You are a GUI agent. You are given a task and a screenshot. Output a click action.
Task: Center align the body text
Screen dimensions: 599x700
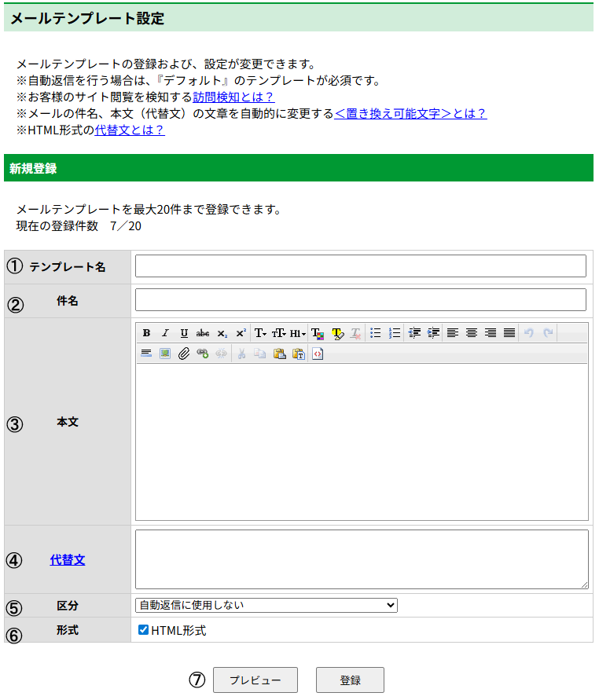472,333
